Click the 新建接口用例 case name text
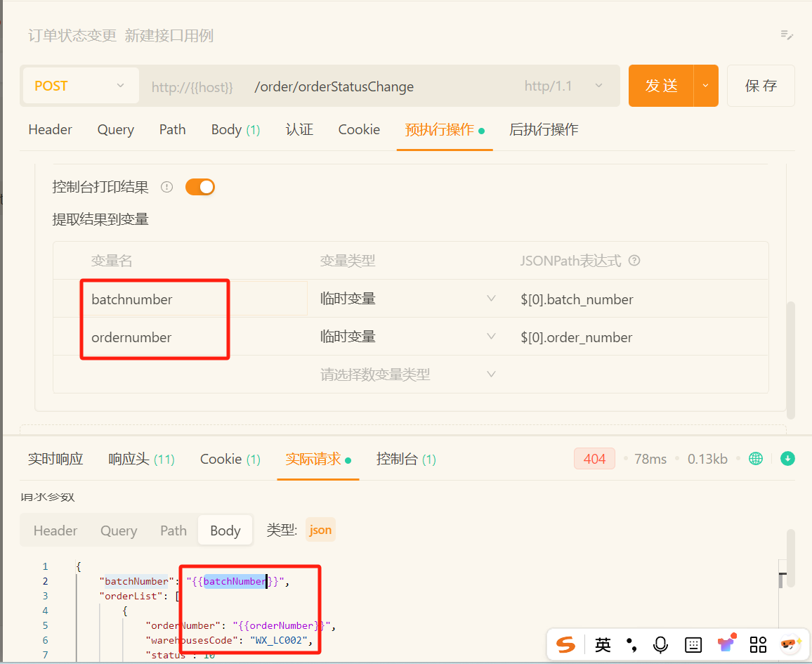 [x=169, y=35]
